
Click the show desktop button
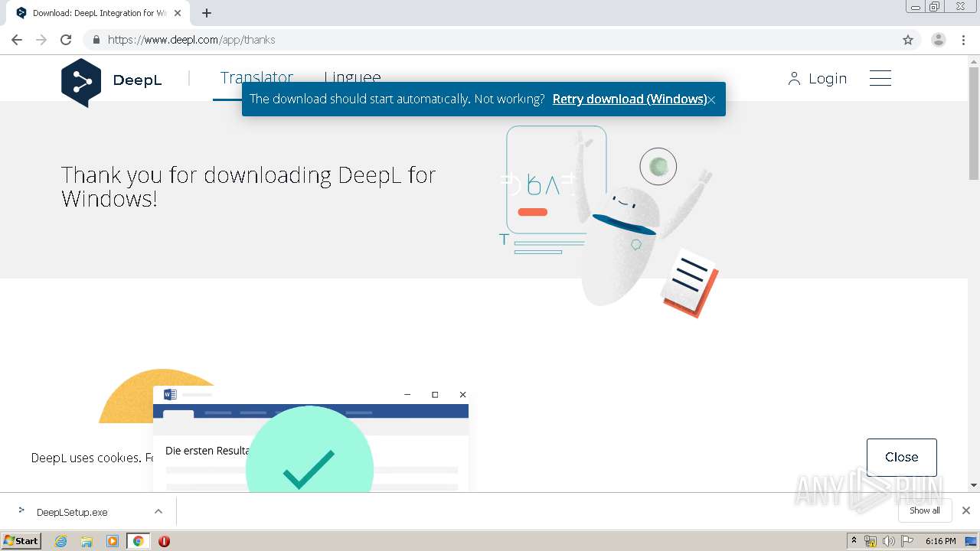[972, 541]
